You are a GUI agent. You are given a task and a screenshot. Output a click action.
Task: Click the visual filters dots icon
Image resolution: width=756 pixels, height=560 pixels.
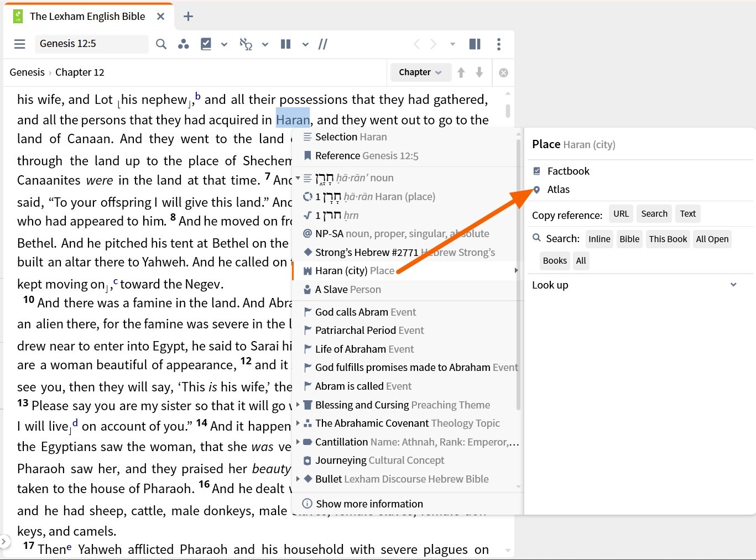click(184, 44)
